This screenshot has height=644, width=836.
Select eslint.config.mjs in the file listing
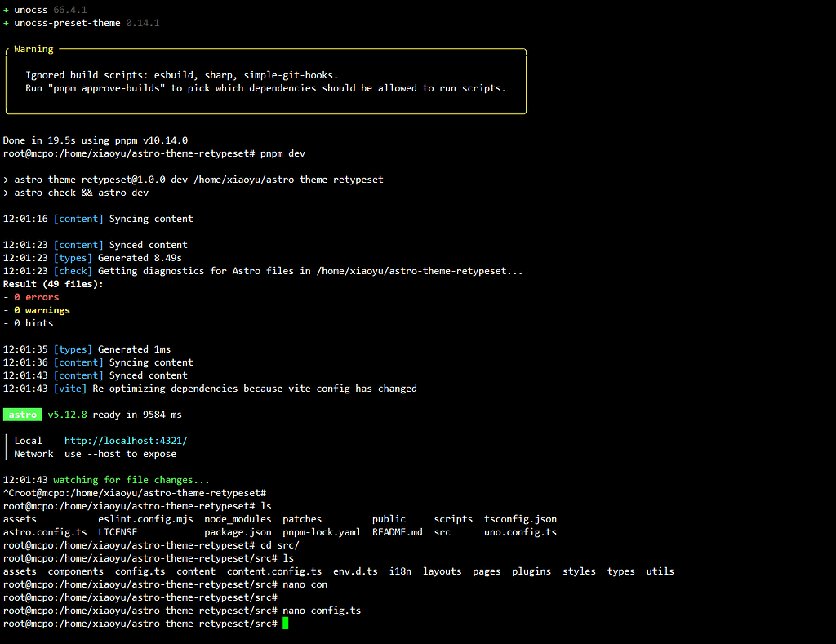pyautogui.click(x=145, y=519)
